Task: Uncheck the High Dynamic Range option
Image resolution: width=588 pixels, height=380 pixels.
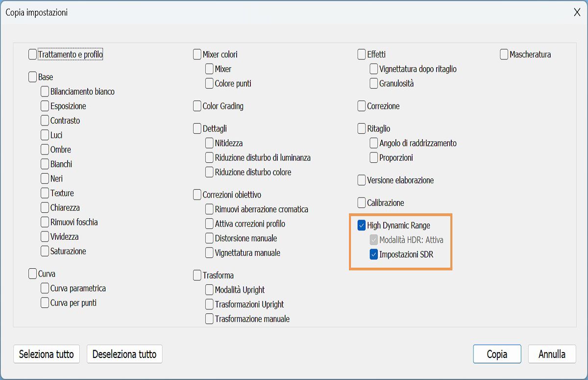Action: click(x=362, y=226)
